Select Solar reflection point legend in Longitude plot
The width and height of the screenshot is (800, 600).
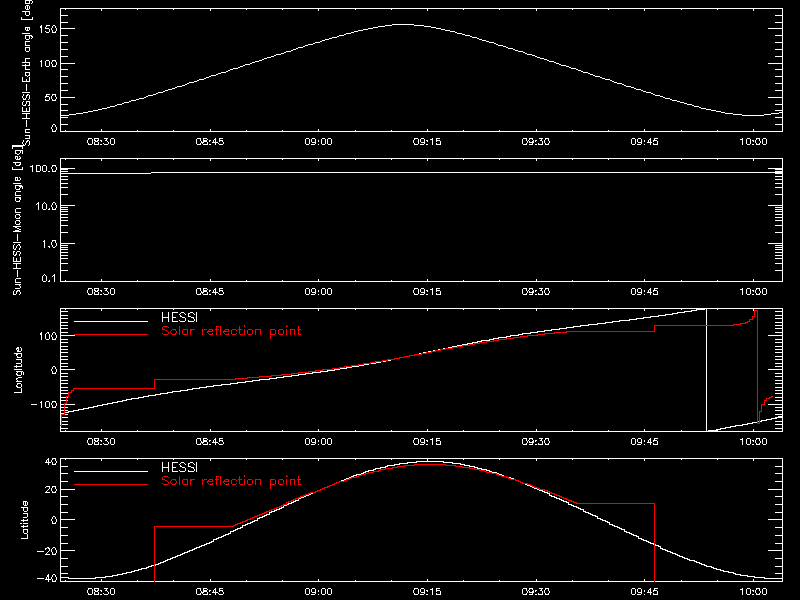pos(231,331)
